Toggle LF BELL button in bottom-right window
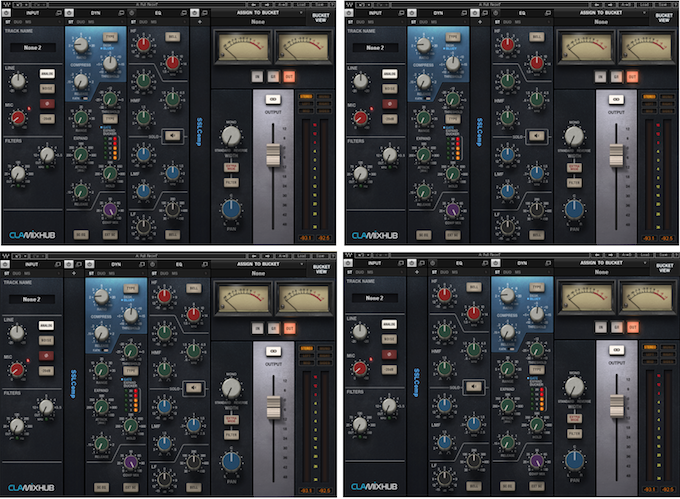This screenshot has height=499, width=680. (x=474, y=486)
